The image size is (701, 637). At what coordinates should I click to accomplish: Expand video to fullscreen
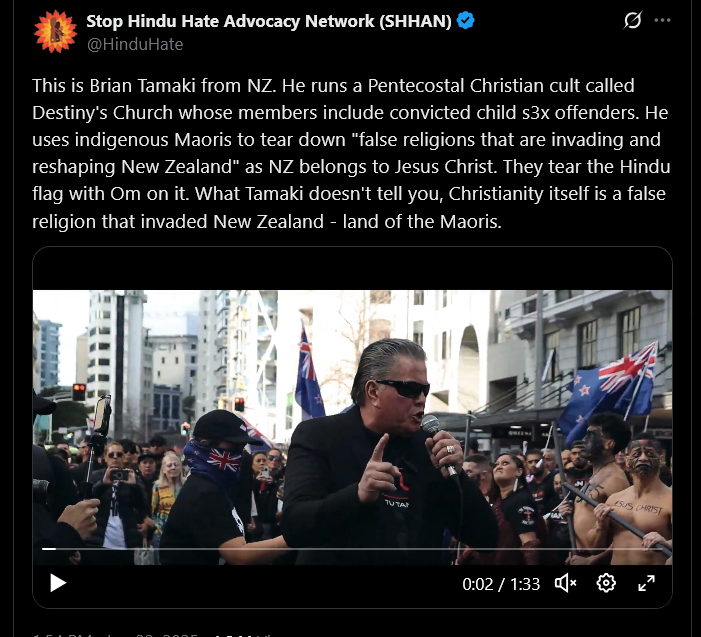tap(646, 583)
